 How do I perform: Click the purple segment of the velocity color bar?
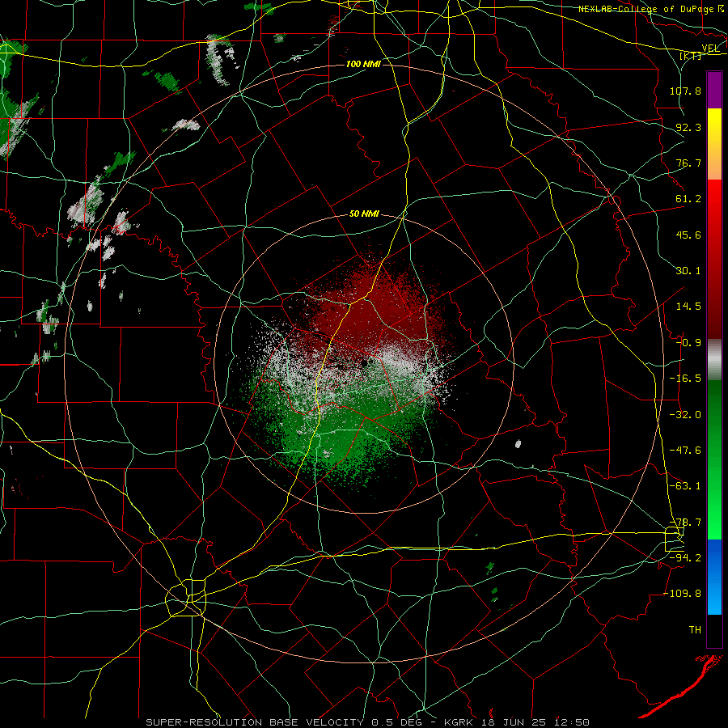click(714, 91)
